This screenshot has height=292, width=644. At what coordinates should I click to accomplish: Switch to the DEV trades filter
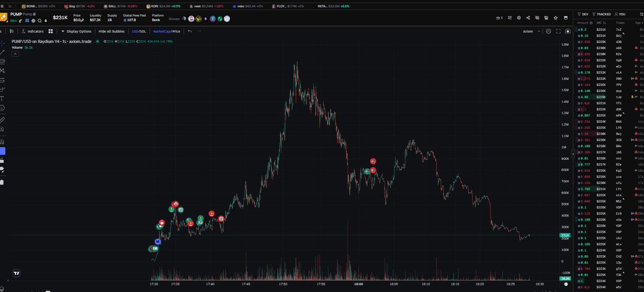pyautogui.click(x=583, y=14)
